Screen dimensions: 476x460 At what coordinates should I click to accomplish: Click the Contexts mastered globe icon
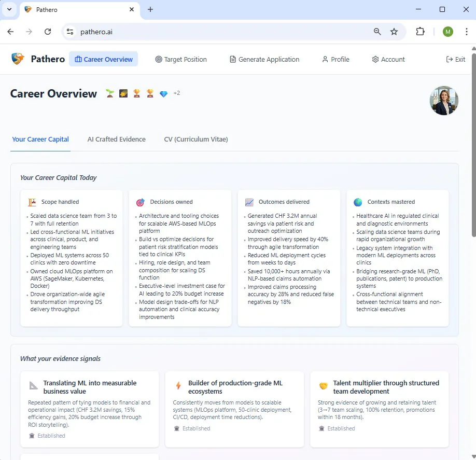pyautogui.click(x=358, y=202)
